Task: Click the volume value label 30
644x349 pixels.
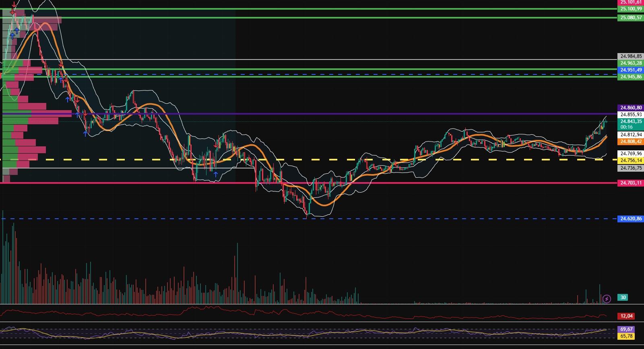Action: tap(623, 298)
